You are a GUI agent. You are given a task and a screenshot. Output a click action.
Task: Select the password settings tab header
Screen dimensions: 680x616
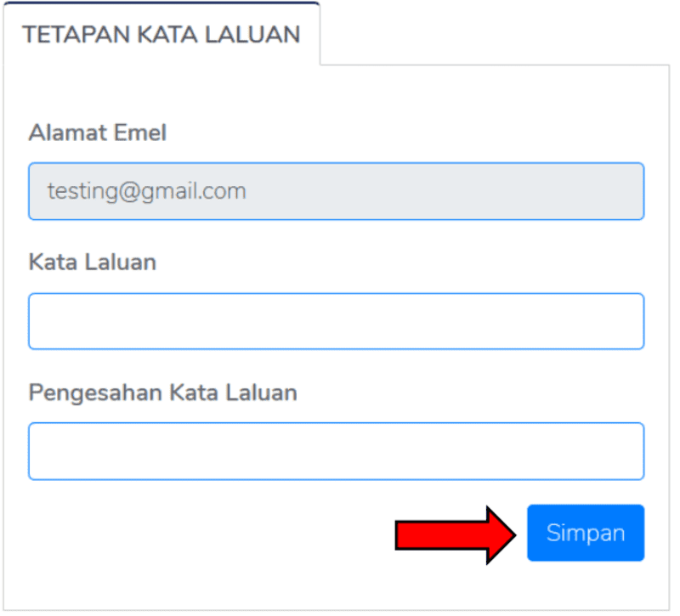coord(161,34)
